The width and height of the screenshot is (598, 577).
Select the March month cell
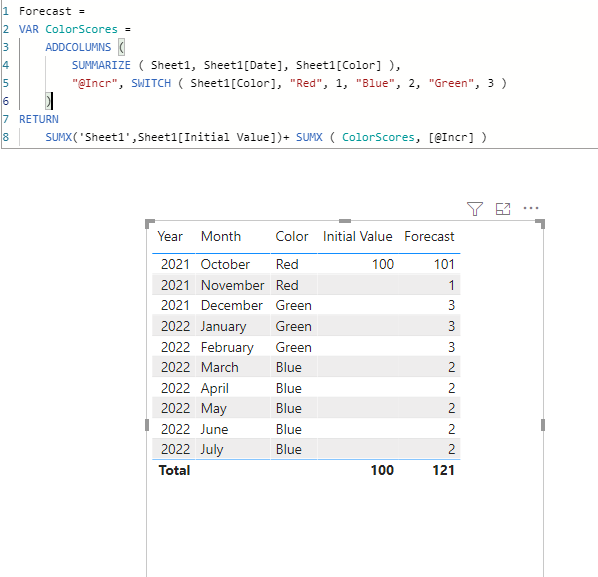(219, 367)
